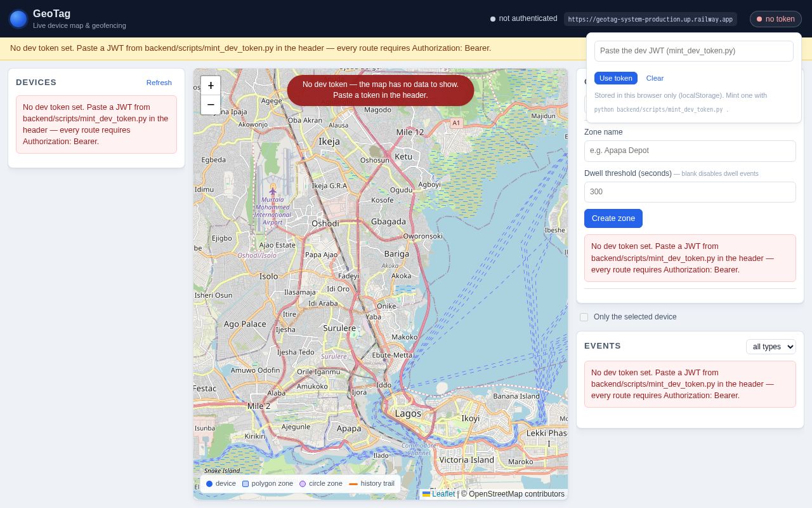Click the history trail legend line
The width and height of the screenshot is (812, 508).
(353, 484)
